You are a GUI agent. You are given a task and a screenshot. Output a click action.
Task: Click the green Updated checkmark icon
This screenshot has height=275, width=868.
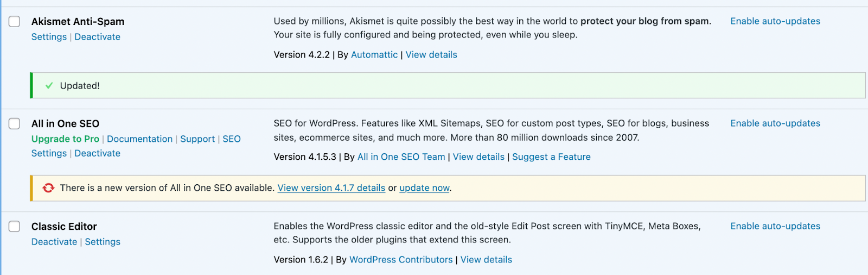click(49, 86)
